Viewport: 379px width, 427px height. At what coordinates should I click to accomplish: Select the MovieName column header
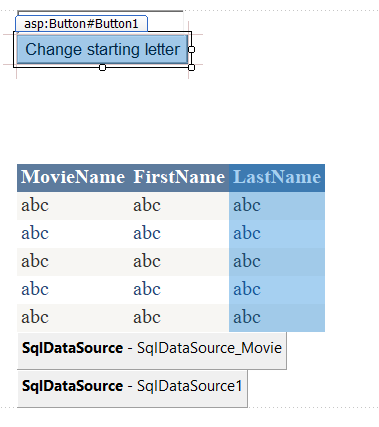coord(73,177)
